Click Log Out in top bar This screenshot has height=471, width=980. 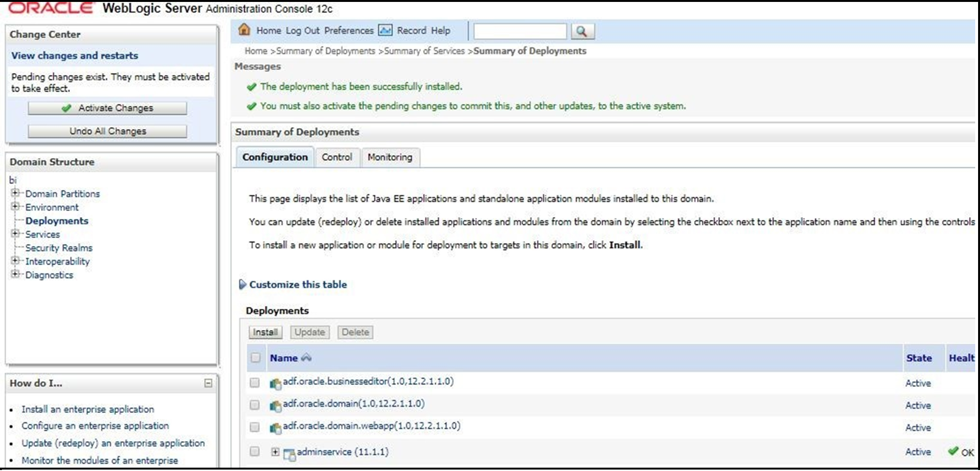[303, 31]
